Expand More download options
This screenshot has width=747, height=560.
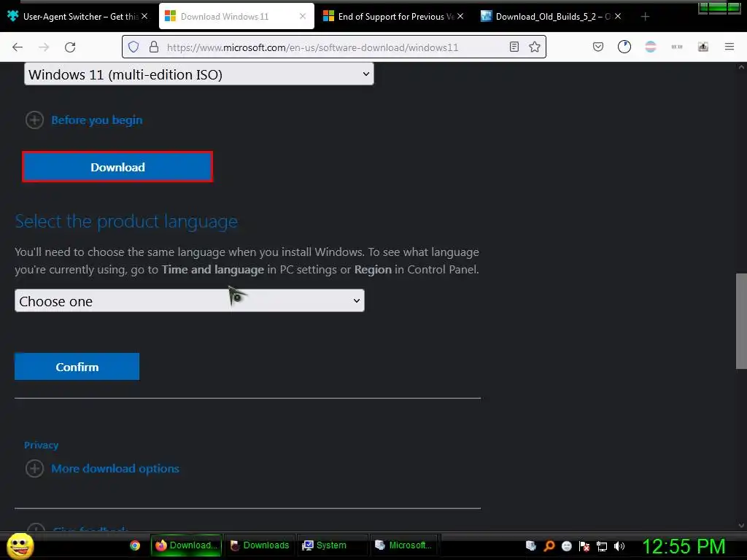pos(102,469)
